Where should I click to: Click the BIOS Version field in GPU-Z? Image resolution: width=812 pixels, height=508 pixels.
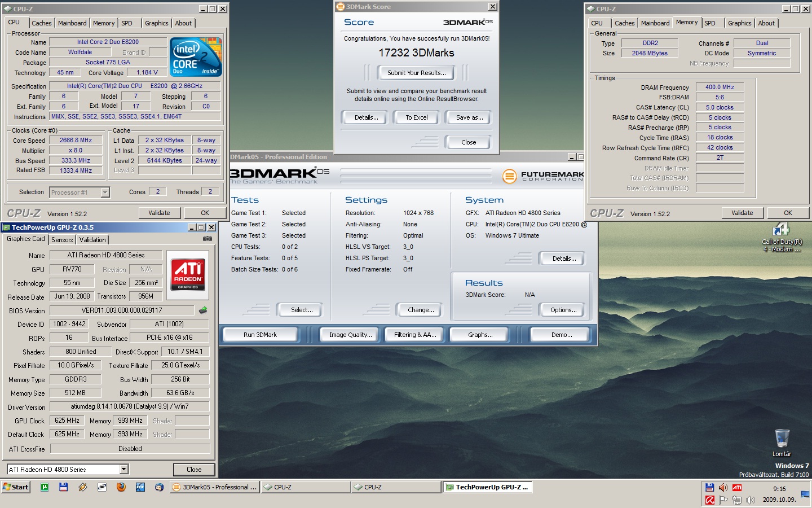point(122,310)
